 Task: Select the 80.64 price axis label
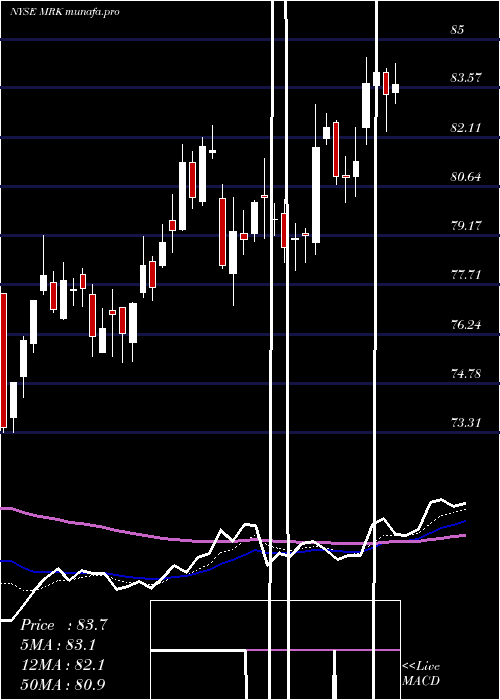466,177
